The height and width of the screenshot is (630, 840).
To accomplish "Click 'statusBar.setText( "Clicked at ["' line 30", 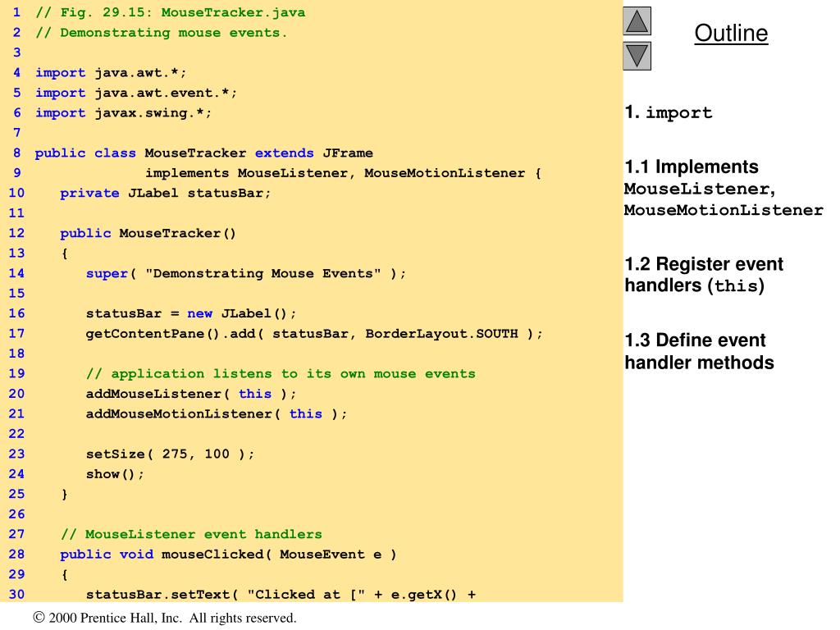I will point(281,594).
